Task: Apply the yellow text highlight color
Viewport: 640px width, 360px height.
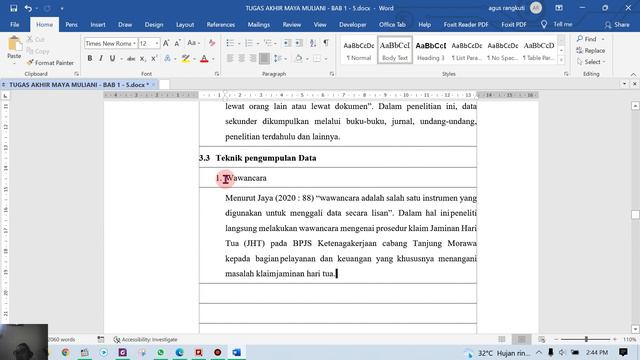Action: click(186, 59)
